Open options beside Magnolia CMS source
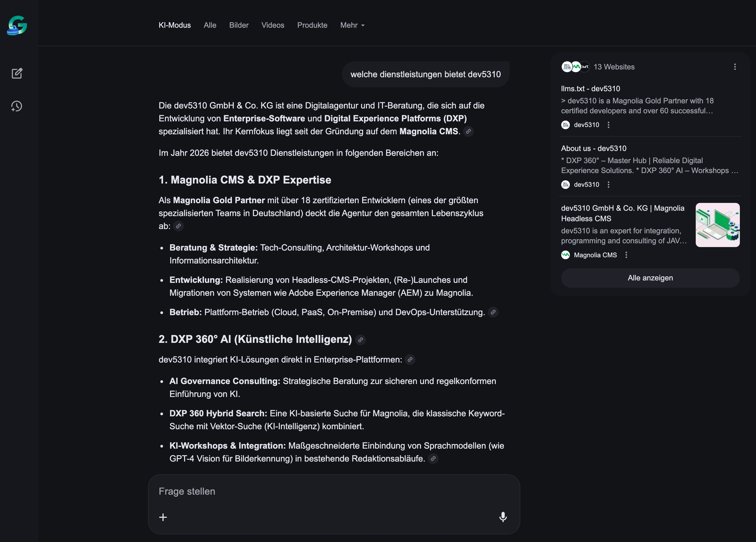The image size is (756, 542). (x=626, y=255)
